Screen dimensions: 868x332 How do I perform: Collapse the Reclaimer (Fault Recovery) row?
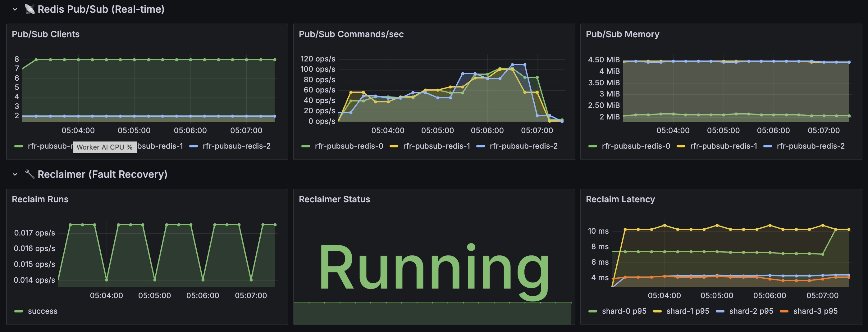[x=15, y=174]
